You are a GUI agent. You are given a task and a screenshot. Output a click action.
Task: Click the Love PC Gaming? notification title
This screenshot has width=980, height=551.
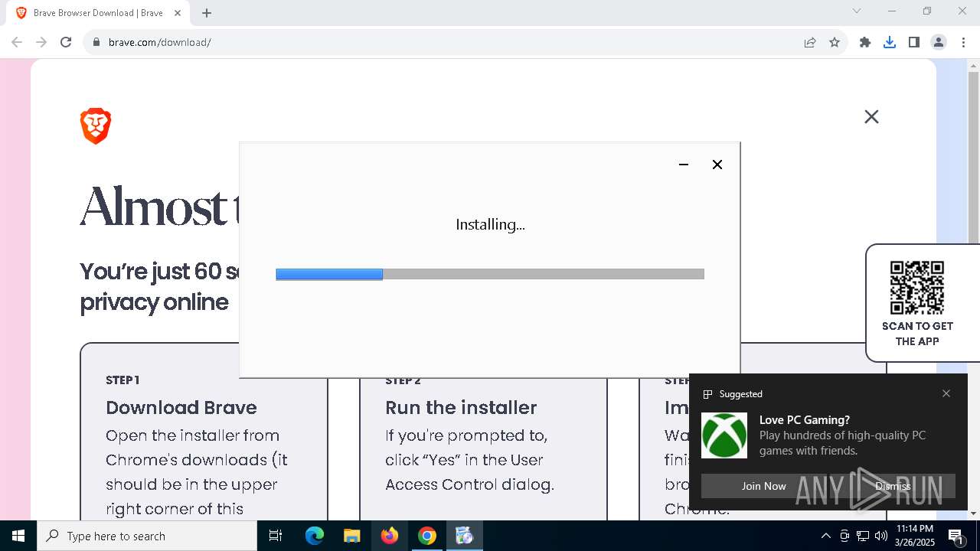point(805,419)
